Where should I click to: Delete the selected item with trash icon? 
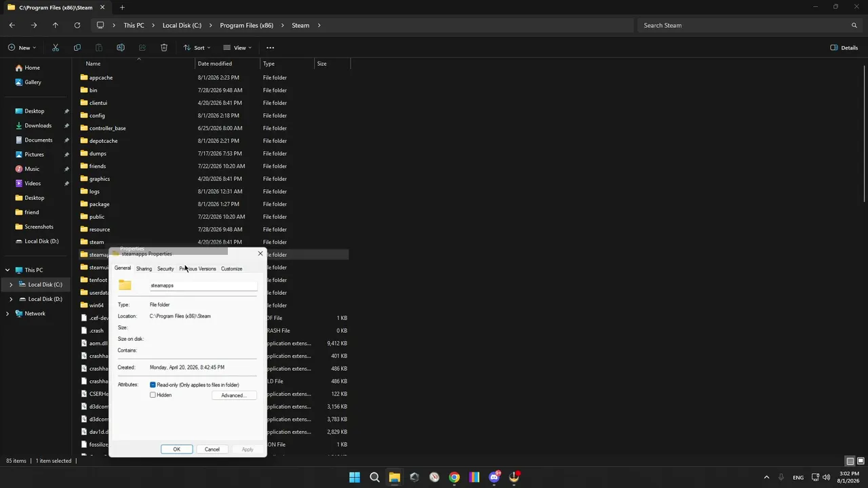164,47
